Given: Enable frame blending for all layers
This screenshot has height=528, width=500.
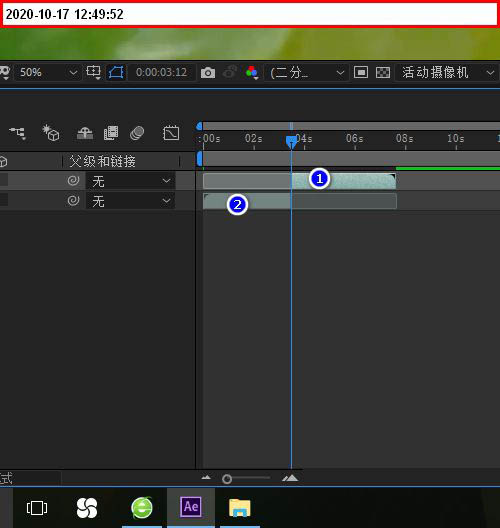Looking at the screenshot, I should pos(111,133).
